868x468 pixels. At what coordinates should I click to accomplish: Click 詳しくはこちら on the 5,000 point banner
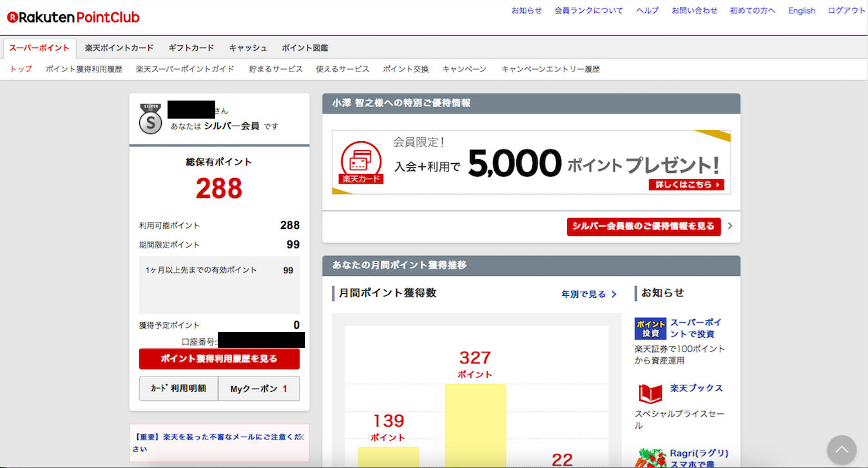(686, 185)
